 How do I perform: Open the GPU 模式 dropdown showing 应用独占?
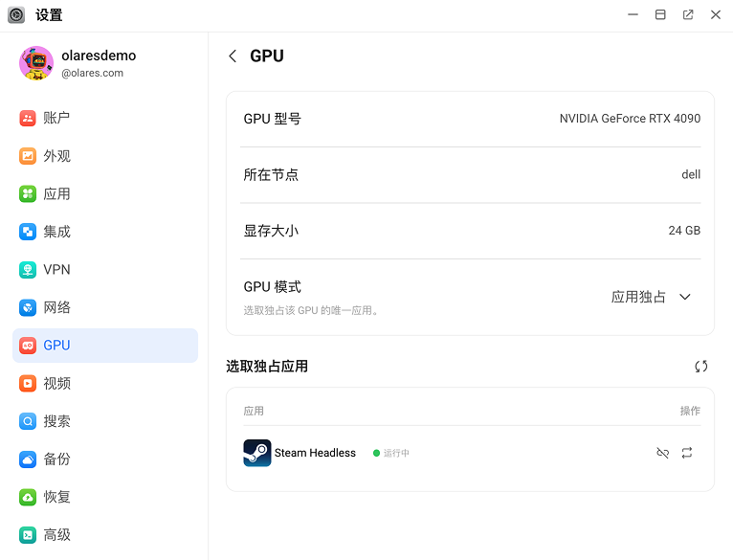[651, 297]
